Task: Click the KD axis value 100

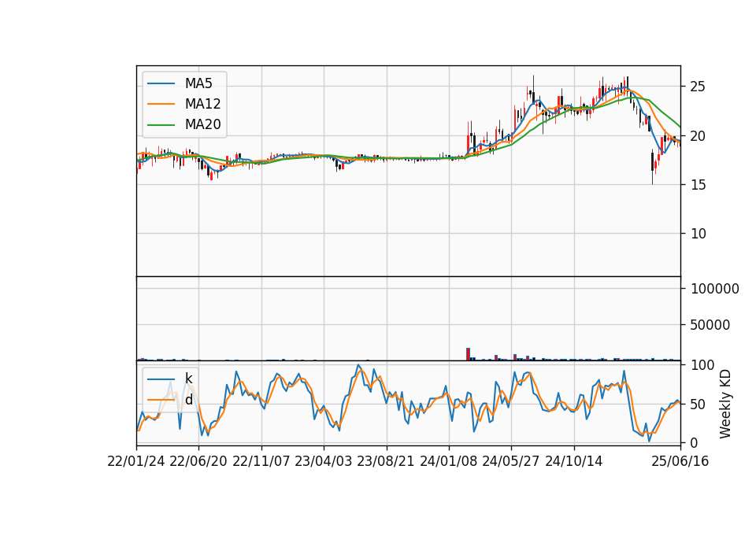Action: (702, 365)
